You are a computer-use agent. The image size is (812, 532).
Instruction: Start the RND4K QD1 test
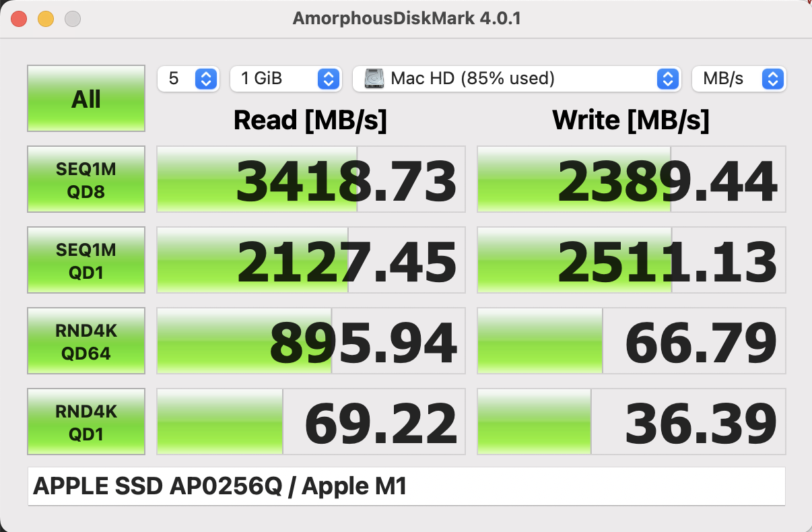[x=86, y=422]
